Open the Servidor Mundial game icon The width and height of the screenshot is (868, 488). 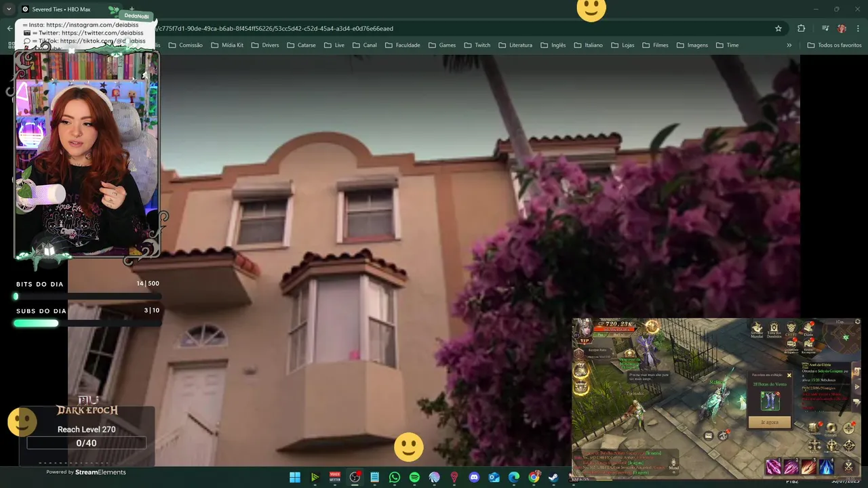click(757, 330)
